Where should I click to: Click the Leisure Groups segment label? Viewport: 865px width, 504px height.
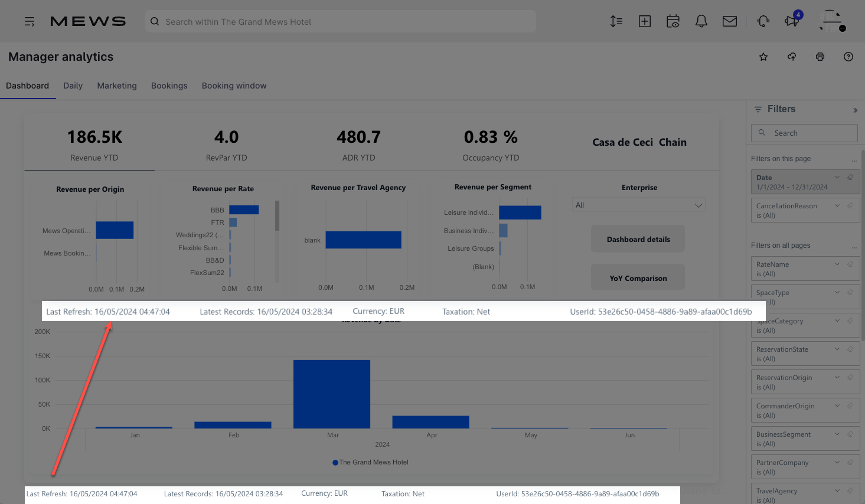pyautogui.click(x=471, y=248)
